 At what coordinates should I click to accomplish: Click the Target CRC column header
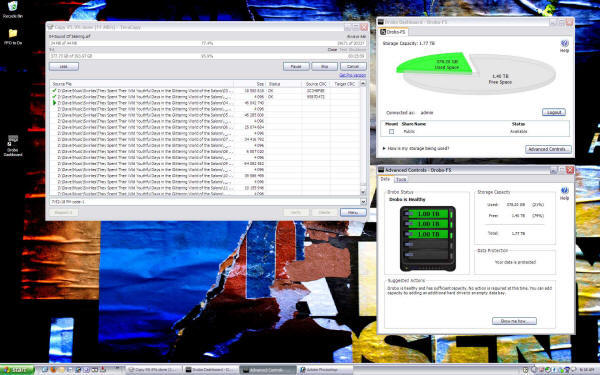345,84
